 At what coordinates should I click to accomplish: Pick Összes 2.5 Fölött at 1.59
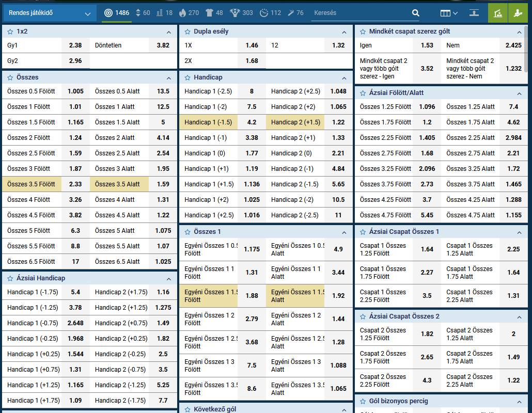[75, 153]
